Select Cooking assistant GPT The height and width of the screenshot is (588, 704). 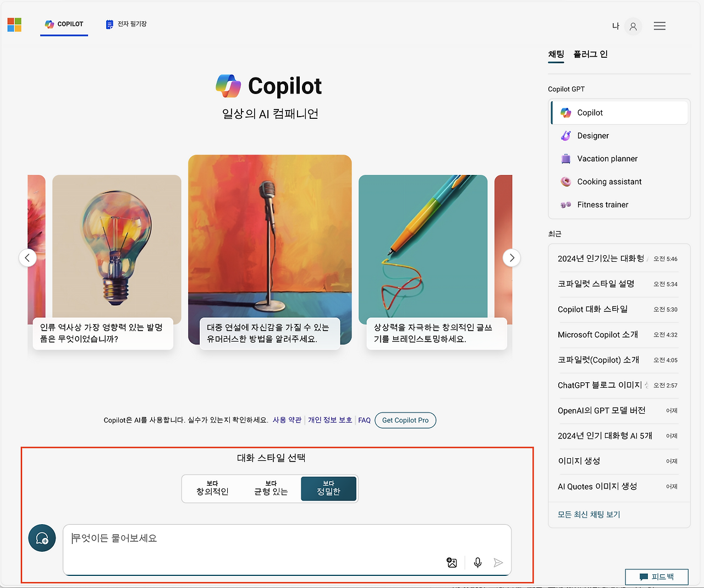click(x=620, y=182)
